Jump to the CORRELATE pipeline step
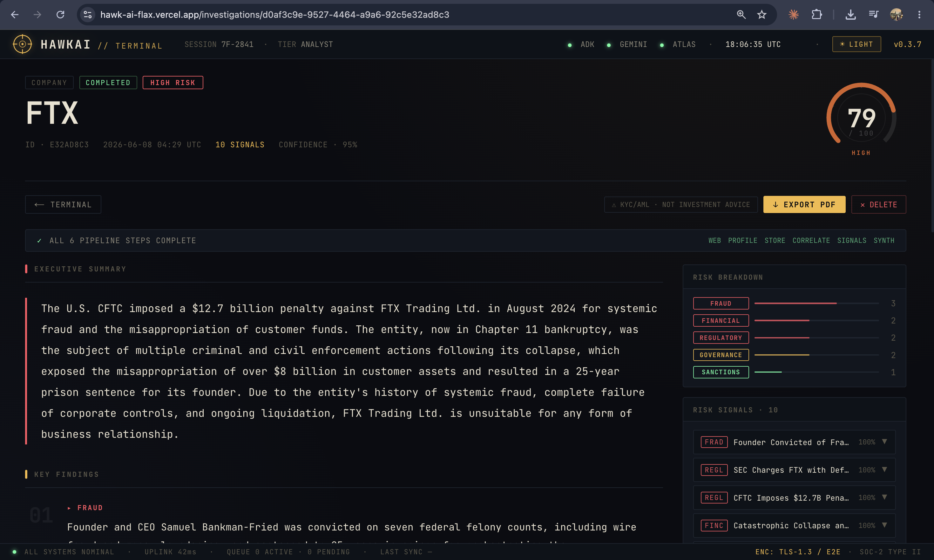The height and width of the screenshot is (560, 934). 811,240
